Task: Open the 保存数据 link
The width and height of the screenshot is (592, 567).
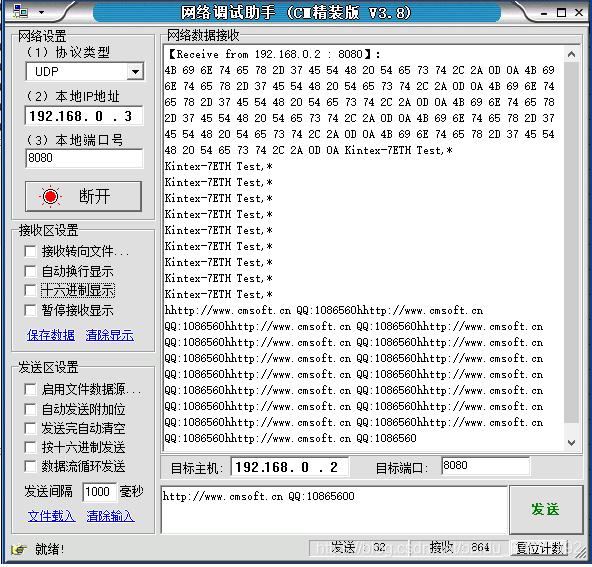Action: click(51, 335)
